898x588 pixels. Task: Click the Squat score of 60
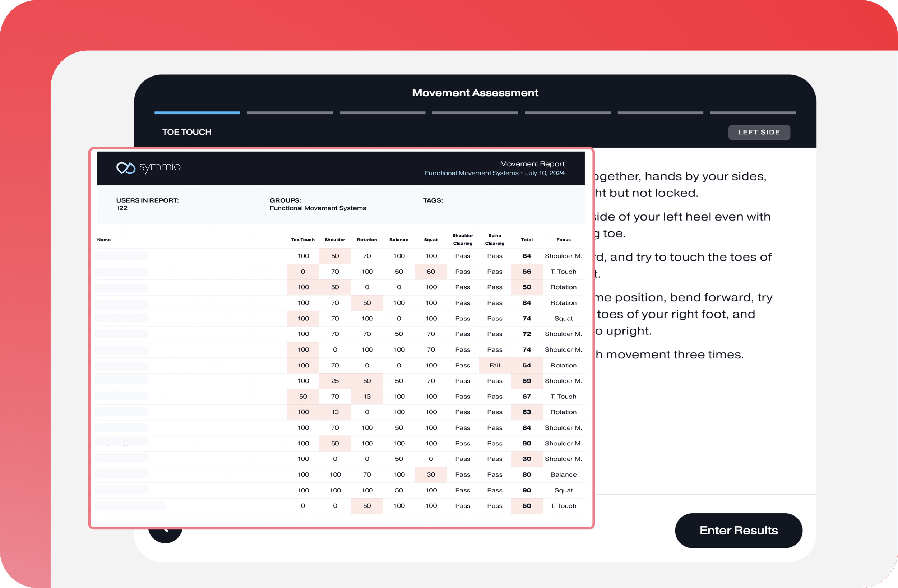click(x=431, y=272)
